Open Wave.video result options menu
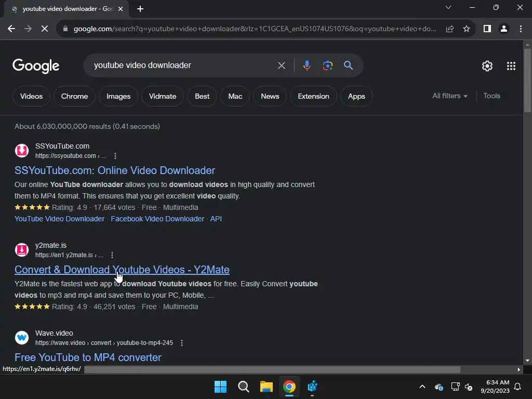 182,343
